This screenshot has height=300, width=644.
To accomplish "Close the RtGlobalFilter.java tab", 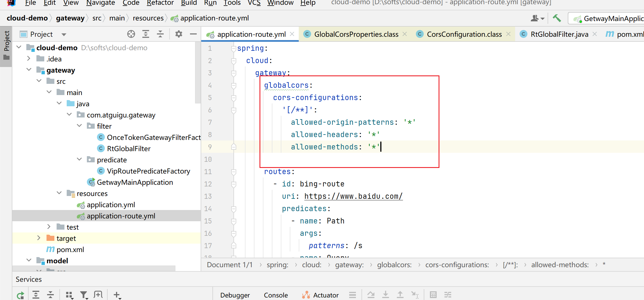I will tap(595, 34).
